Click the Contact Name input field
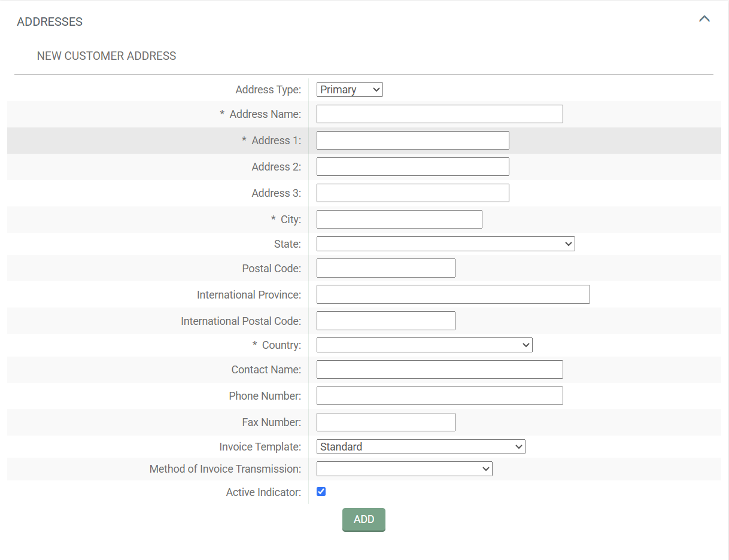The width and height of the screenshot is (729, 560). tap(439, 369)
